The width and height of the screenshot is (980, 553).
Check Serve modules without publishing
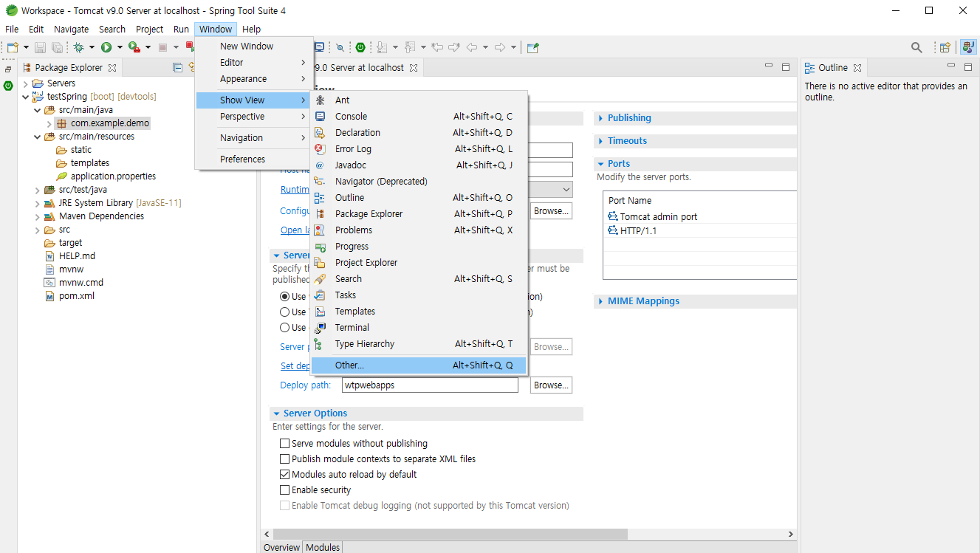[284, 443]
